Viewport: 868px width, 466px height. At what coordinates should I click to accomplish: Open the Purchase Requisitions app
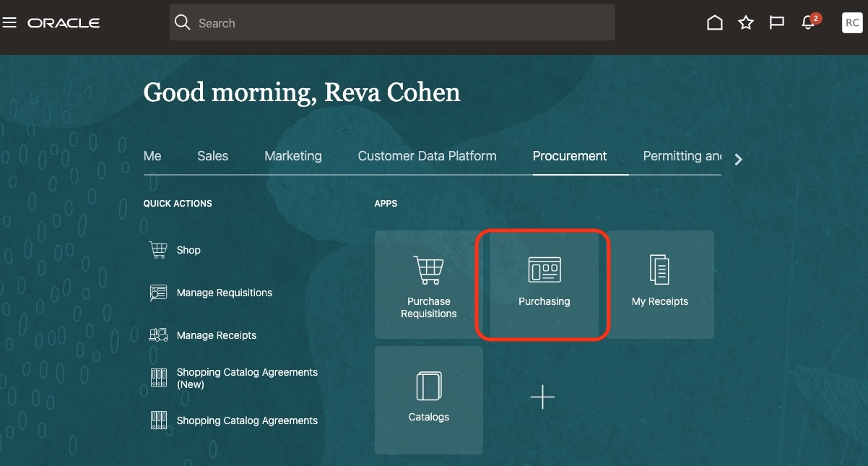pos(428,285)
